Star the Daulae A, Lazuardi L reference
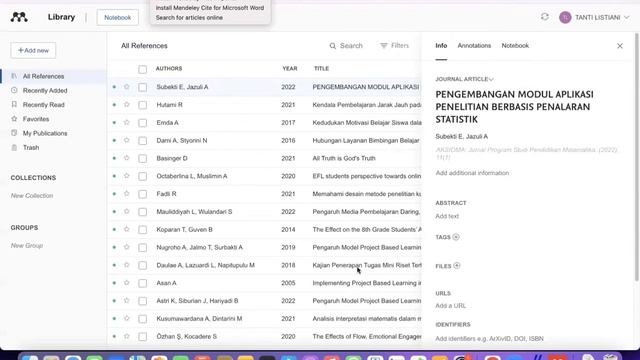This screenshot has height=360, width=640. (x=127, y=265)
